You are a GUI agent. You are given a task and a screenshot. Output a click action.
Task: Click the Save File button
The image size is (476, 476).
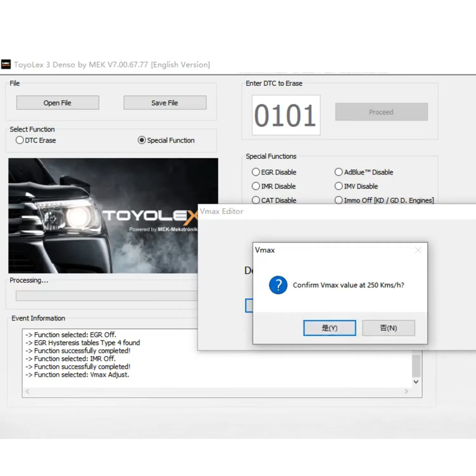165,103
